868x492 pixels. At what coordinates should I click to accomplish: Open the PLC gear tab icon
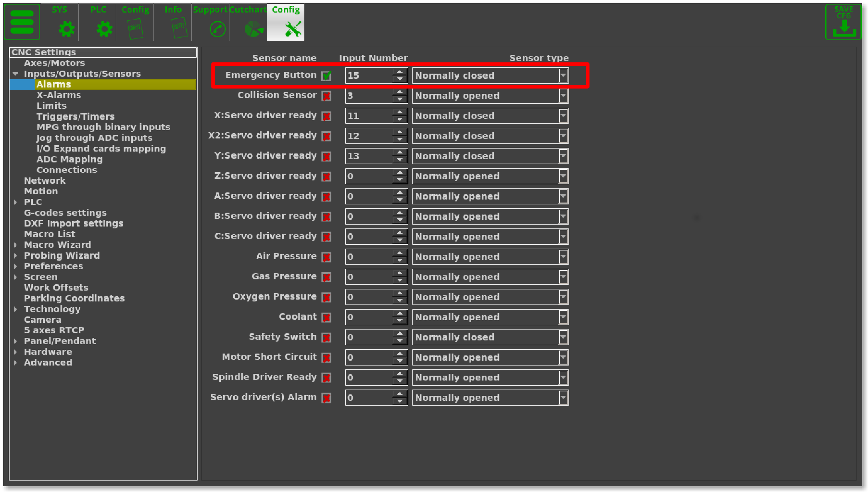click(104, 29)
